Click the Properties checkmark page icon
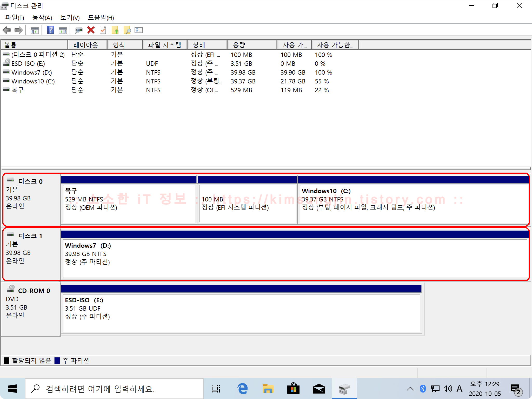Viewport: 532px width, 399px height. [103, 30]
